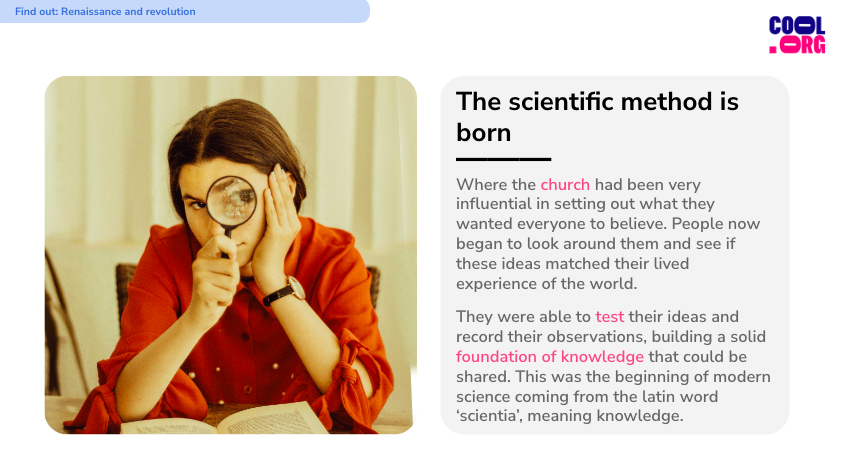This screenshot has height=474, width=844.
Task: Click the second paragraph starting 'They were able'
Action: tap(613, 366)
